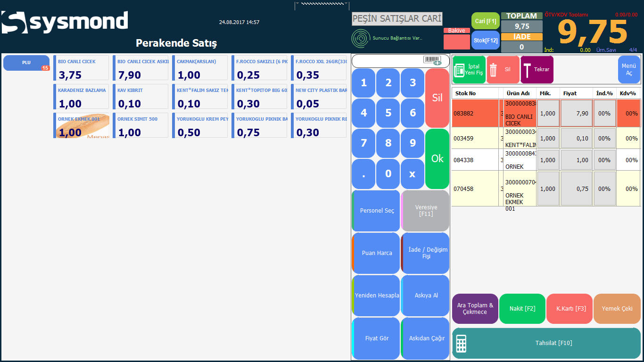Viewport: 644px width, 362px height.
Task: Add BIO CANLI CICEK 3,75 product
Action: [81, 68]
